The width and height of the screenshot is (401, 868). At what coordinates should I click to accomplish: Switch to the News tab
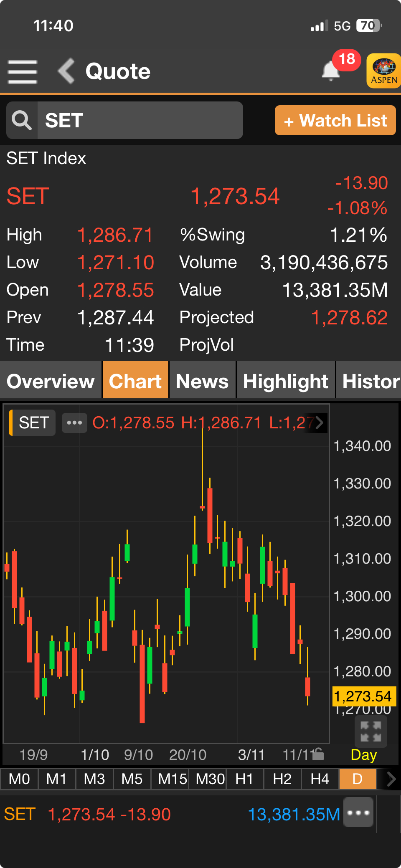202,381
